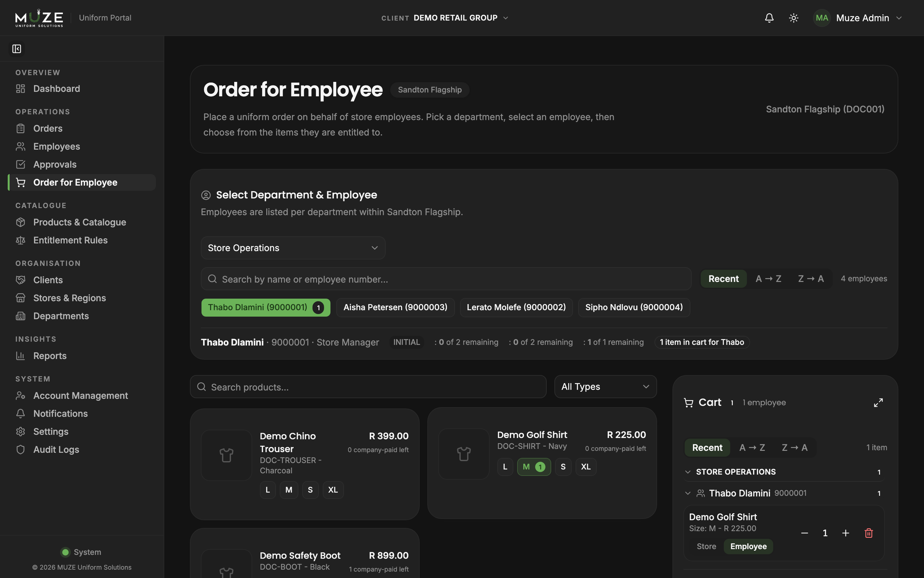Select Order for Employee menu item
The image size is (924, 578).
[82, 182]
